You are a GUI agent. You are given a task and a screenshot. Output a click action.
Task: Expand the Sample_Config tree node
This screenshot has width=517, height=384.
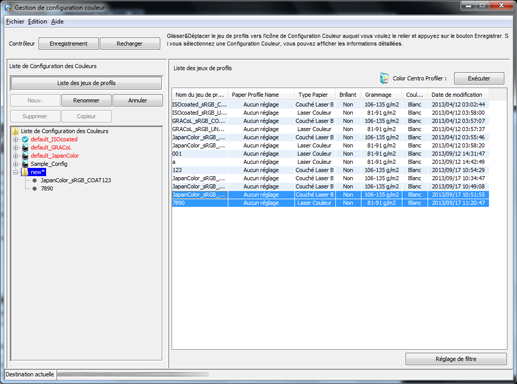pyautogui.click(x=15, y=164)
